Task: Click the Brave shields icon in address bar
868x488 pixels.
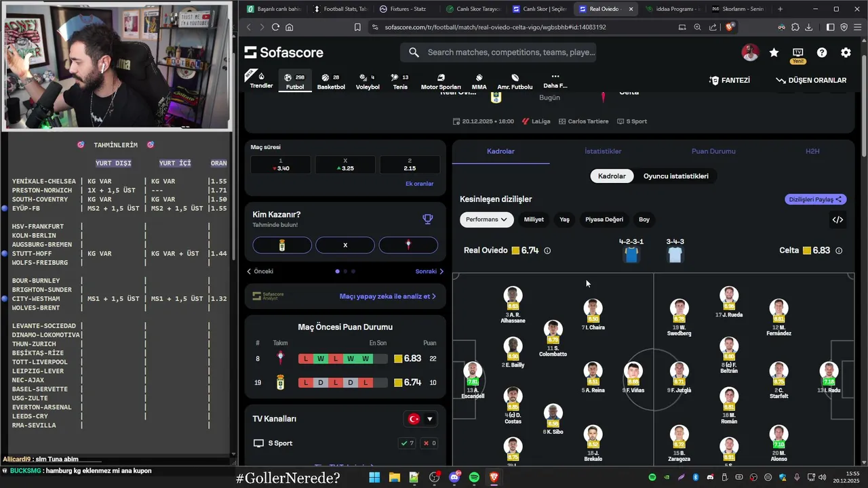Action: [730, 27]
